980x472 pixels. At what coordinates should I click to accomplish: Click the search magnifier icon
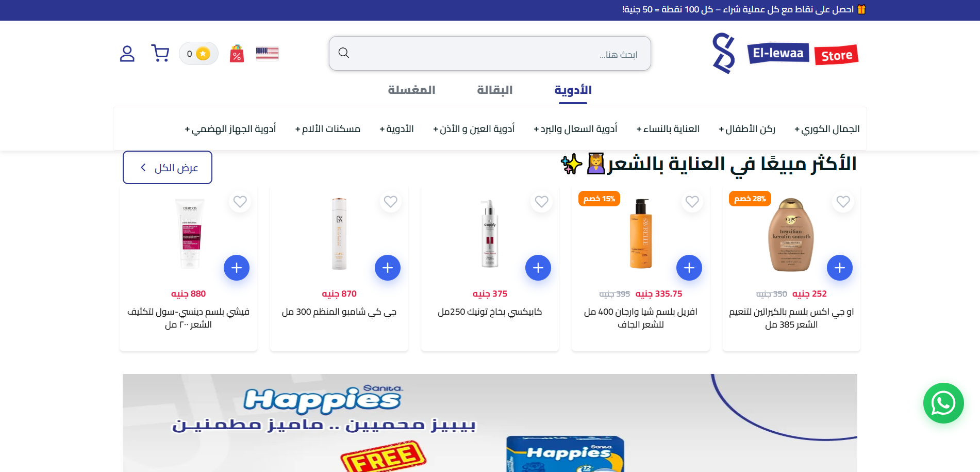344,53
